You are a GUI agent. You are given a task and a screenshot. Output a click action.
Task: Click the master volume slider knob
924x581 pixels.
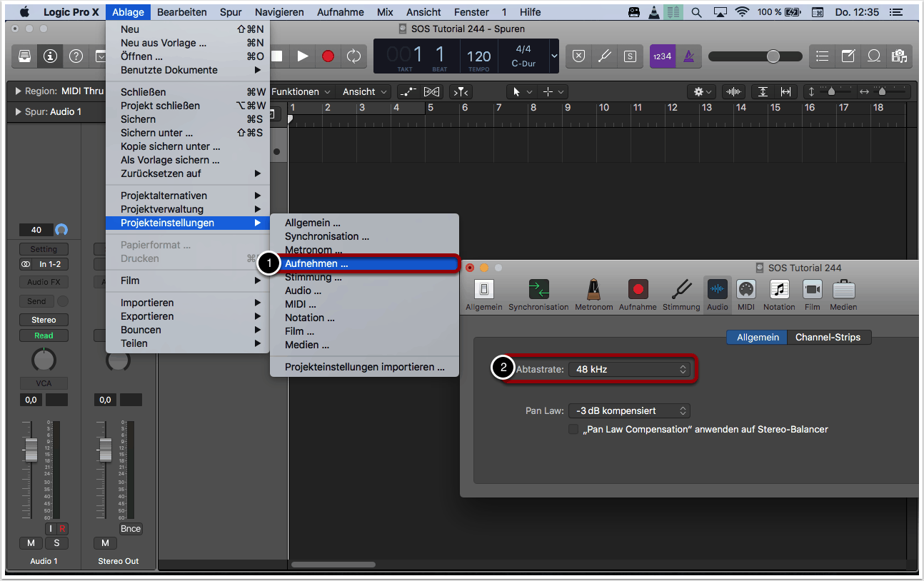click(773, 56)
